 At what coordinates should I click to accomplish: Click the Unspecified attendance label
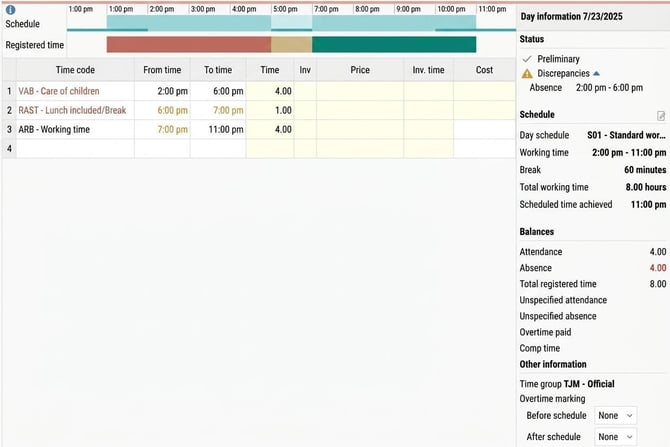[x=563, y=300]
